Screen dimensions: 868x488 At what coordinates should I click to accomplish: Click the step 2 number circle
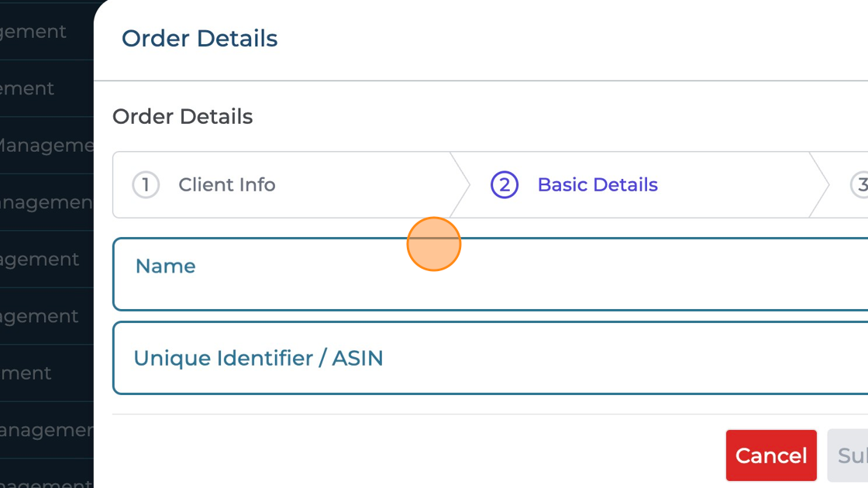505,185
